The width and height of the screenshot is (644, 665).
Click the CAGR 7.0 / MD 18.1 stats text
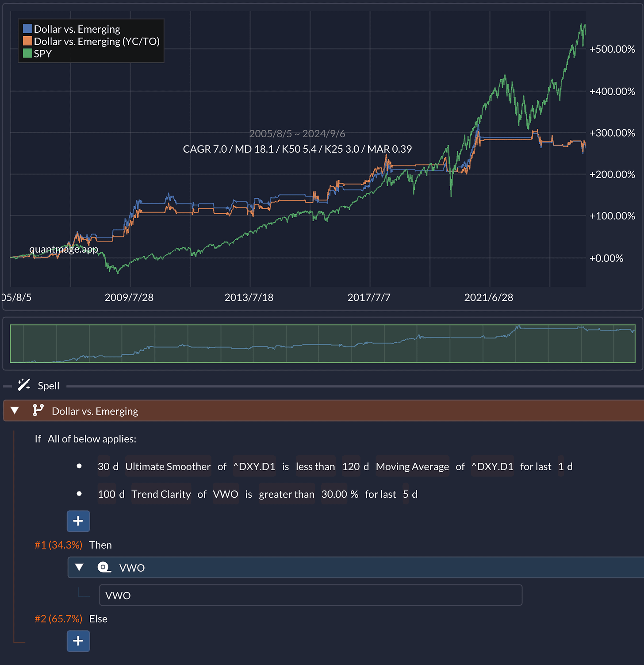tap(297, 149)
